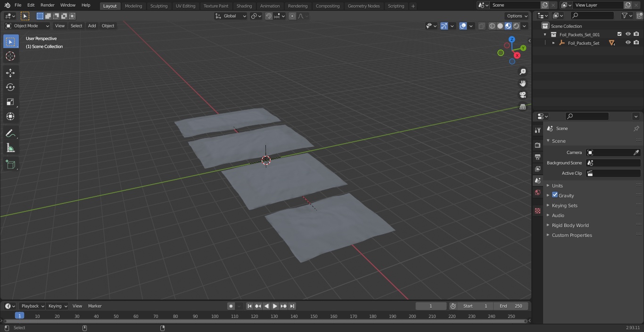Open outliner filter dropdown
The width and height of the screenshot is (644, 332).
point(627,16)
